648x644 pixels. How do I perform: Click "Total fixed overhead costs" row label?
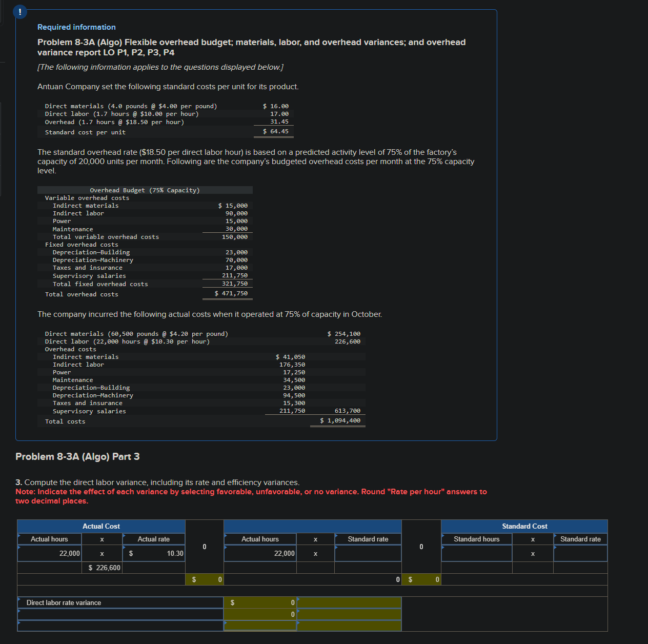coord(100,284)
